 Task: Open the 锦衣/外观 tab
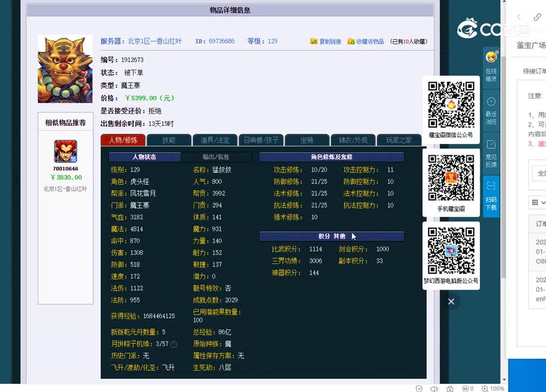point(353,140)
